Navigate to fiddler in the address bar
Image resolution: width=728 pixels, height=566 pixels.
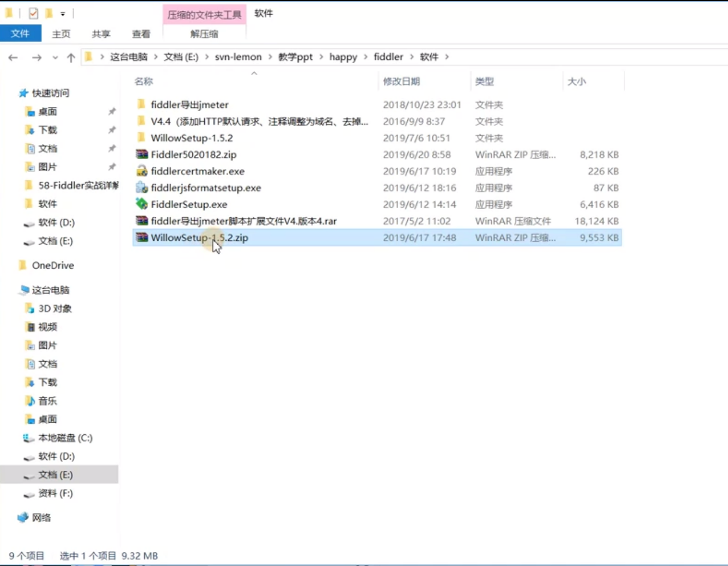click(x=388, y=57)
